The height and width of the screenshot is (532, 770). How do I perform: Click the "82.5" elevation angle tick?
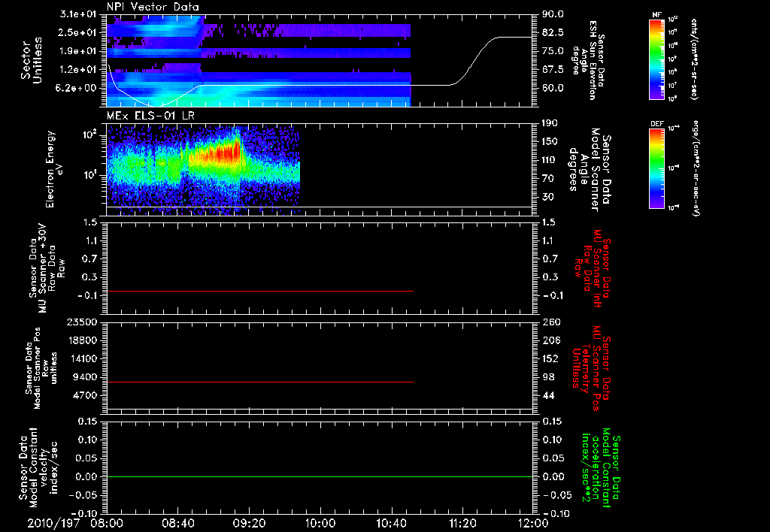pyautogui.click(x=553, y=32)
